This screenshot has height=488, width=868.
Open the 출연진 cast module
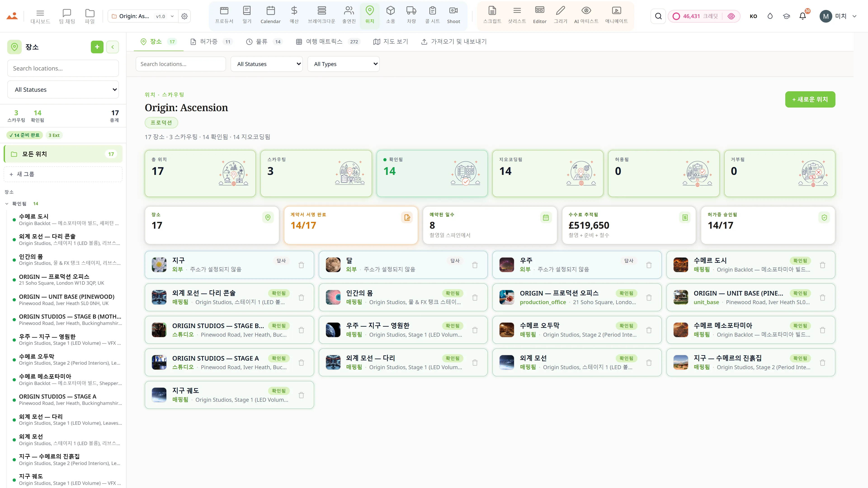pos(349,16)
